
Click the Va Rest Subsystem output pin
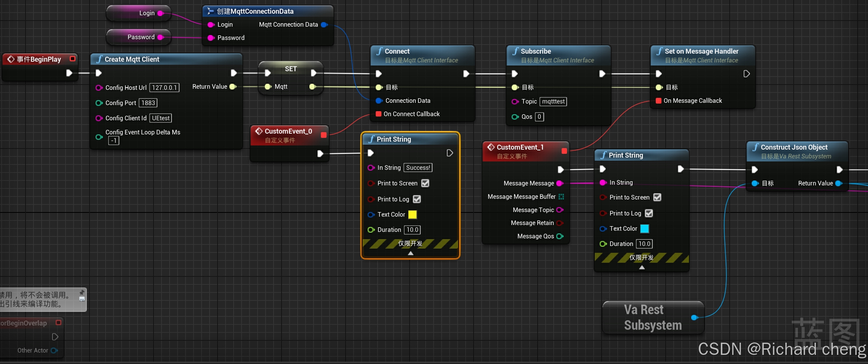(x=694, y=317)
